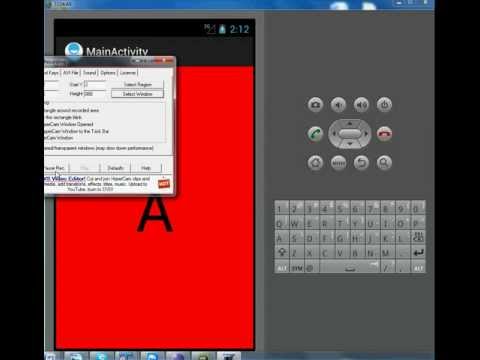Open the Options tab in HyperCam
The height and width of the screenshot is (360, 480).
[x=108, y=73]
